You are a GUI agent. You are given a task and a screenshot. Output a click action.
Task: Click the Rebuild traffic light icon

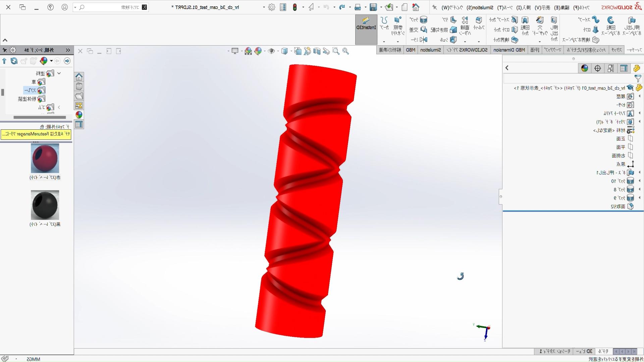coord(295,7)
